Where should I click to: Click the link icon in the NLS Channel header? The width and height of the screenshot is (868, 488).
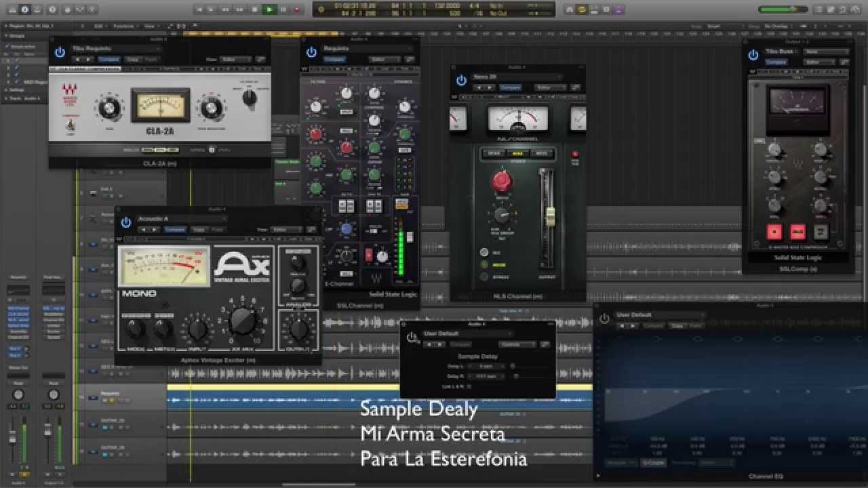pyautogui.click(x=576, y=87)
